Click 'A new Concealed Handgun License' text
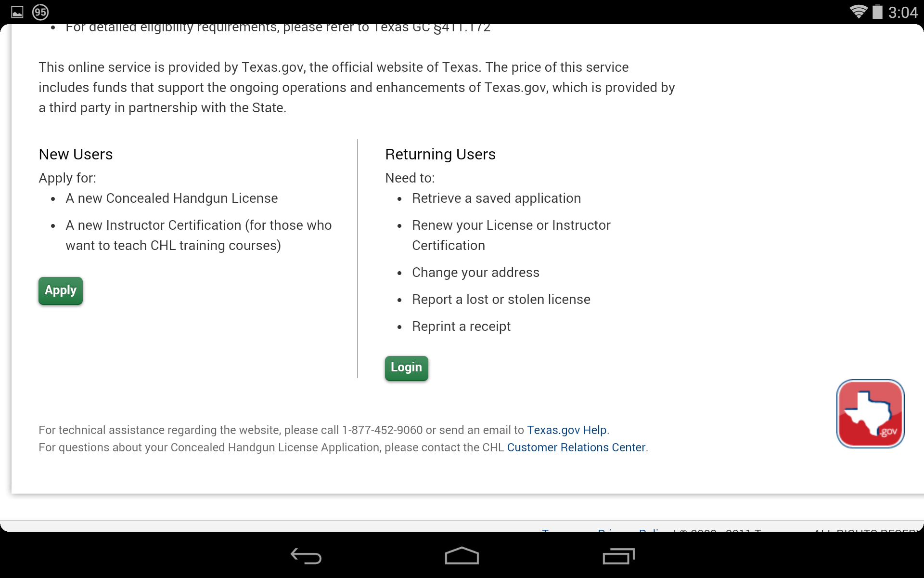The width and height of the screenshot is (924, 578). [172, 198]
